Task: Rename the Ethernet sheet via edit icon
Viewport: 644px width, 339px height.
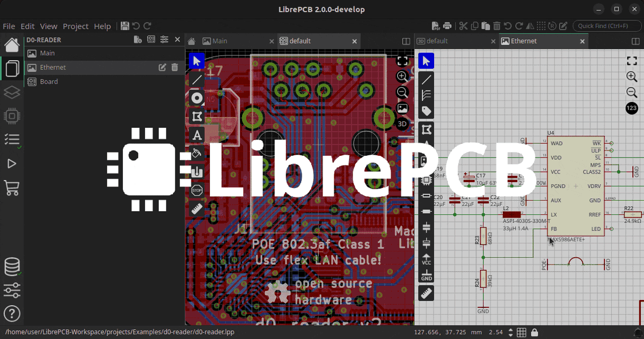Action: [x=162, y=67]
